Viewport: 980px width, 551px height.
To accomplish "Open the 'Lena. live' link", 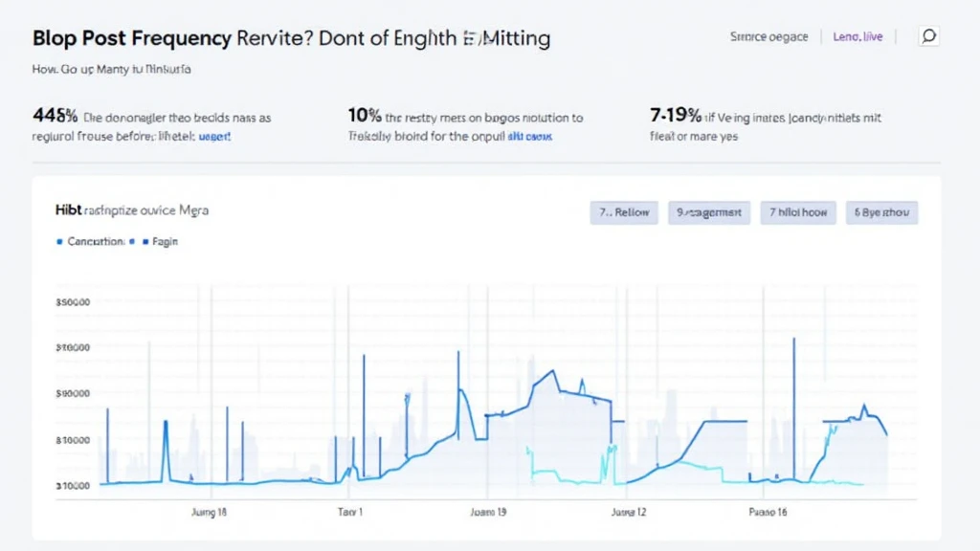I will tap(857, 35).
